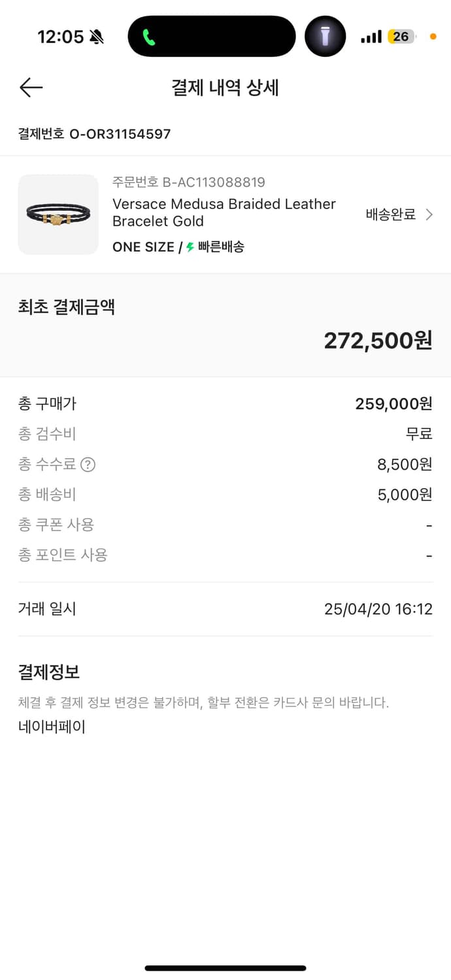This screenshot has width=451, height=980.
Task: Open the Versace bracelet product thumbnail
Action: click(58, 214)
